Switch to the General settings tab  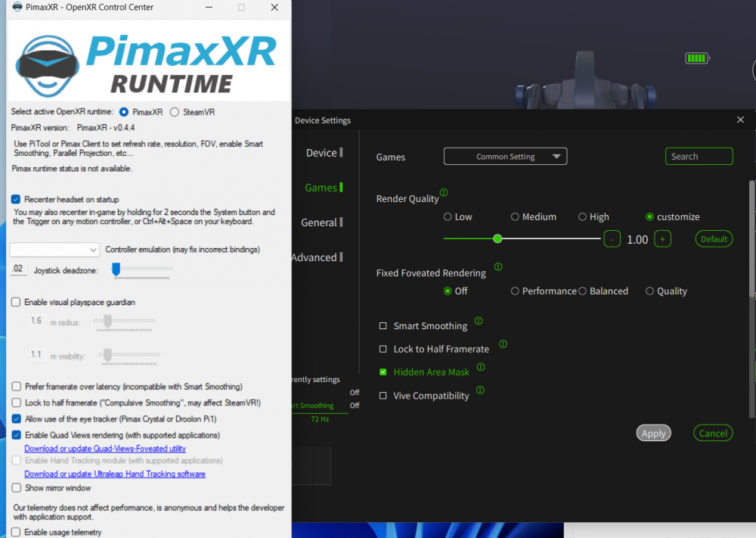click(319, 222)
